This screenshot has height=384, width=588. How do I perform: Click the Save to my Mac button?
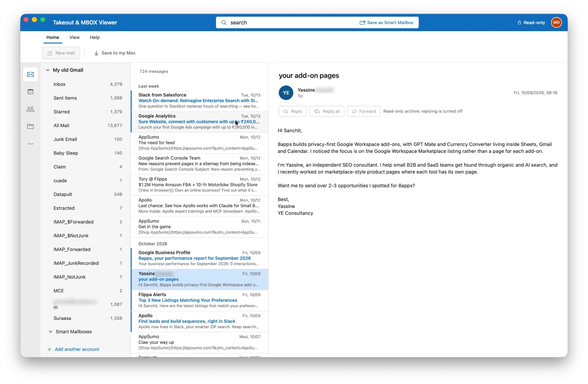[x=115, y=53]
